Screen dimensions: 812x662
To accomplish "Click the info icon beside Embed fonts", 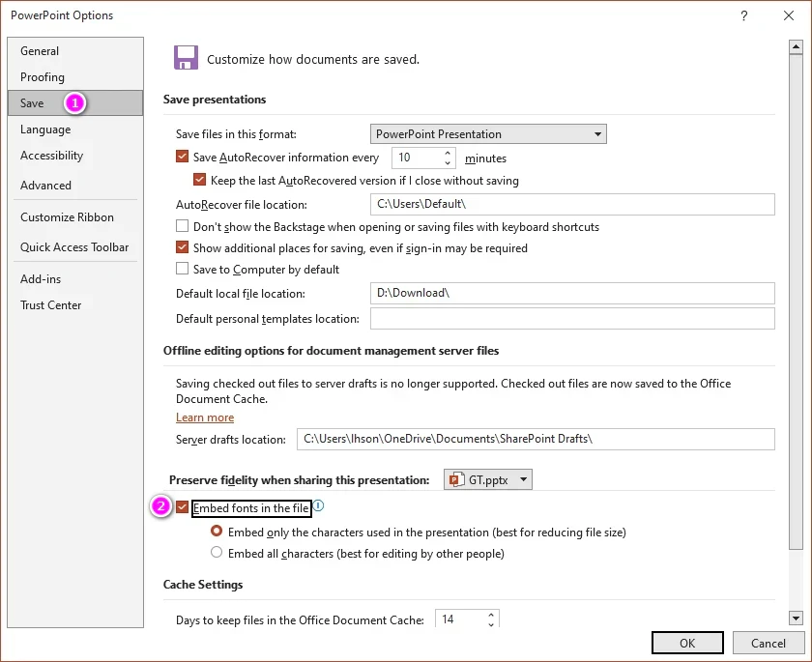I will coord(318,506).
